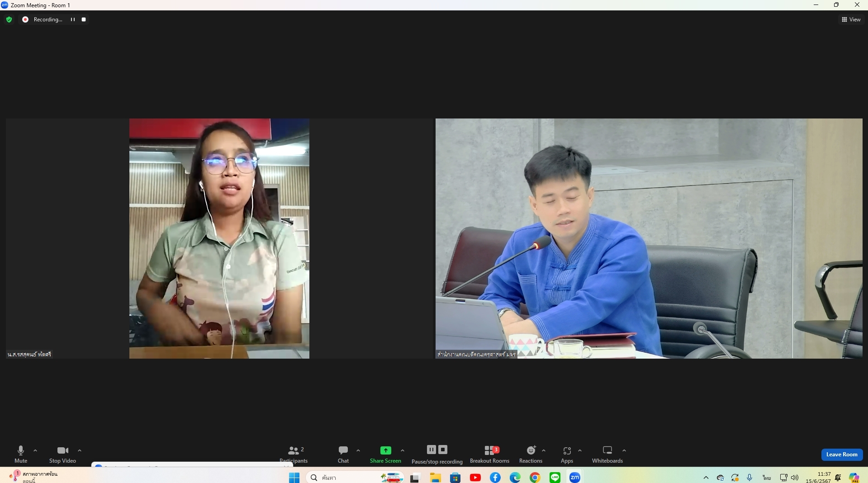Screen dimensions: 868x483
Task: Open Whiteboards
Action: point(607,454)
